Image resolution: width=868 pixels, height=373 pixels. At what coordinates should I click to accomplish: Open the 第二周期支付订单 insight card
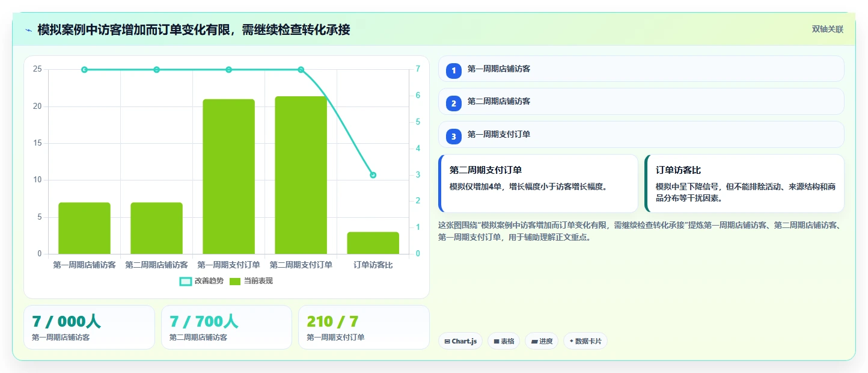tap(538, 183)
